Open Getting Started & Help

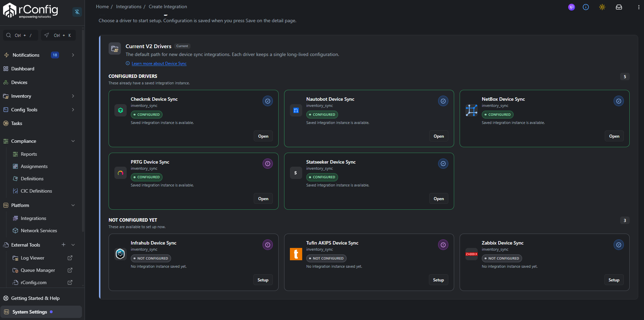tap(35, 298)
